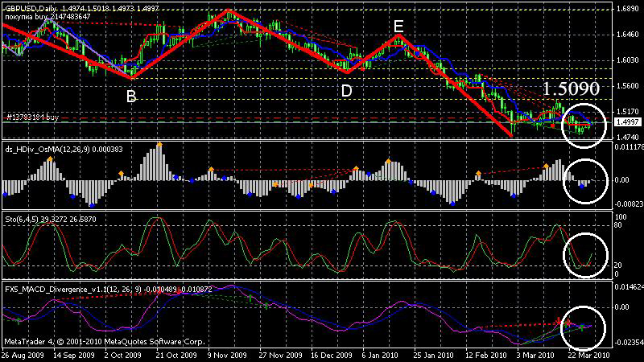The height and width of the screenshot is (362, 644).
Task: Click the 12 Feb 2010 date label
Action: coord(486,355)
